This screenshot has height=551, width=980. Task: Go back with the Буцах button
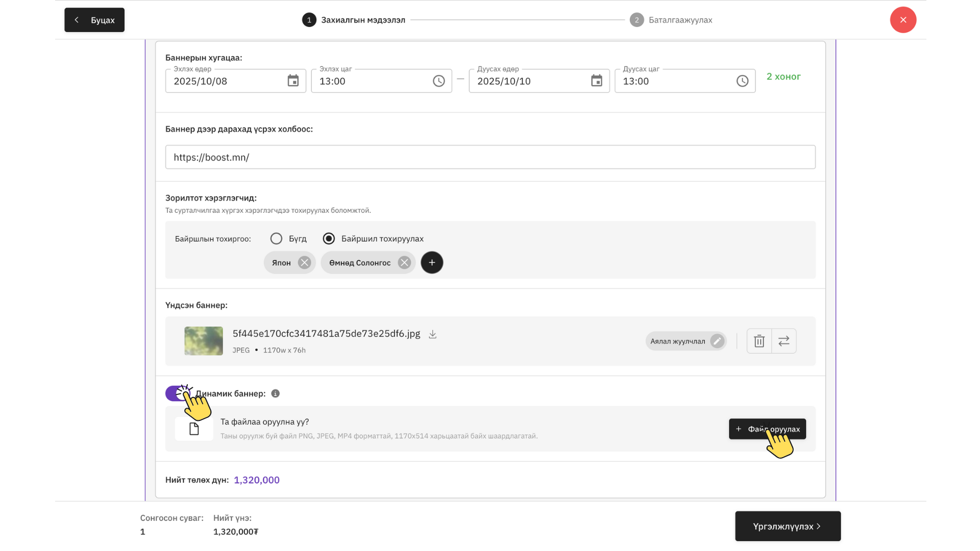pyautogui.click(x=94, y=20)
